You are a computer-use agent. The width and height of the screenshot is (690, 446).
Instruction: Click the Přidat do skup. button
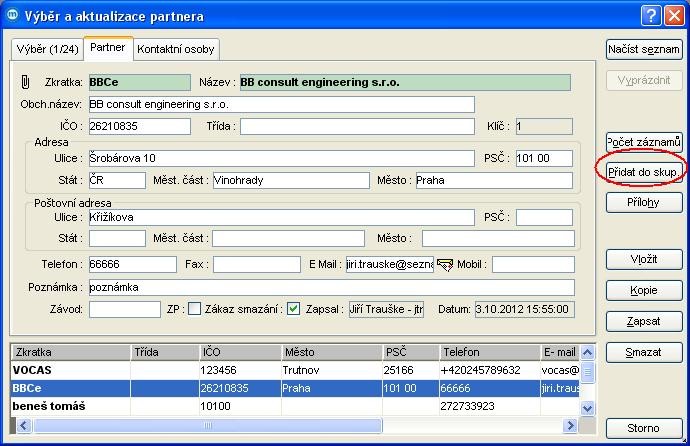(x=644, y=172)
